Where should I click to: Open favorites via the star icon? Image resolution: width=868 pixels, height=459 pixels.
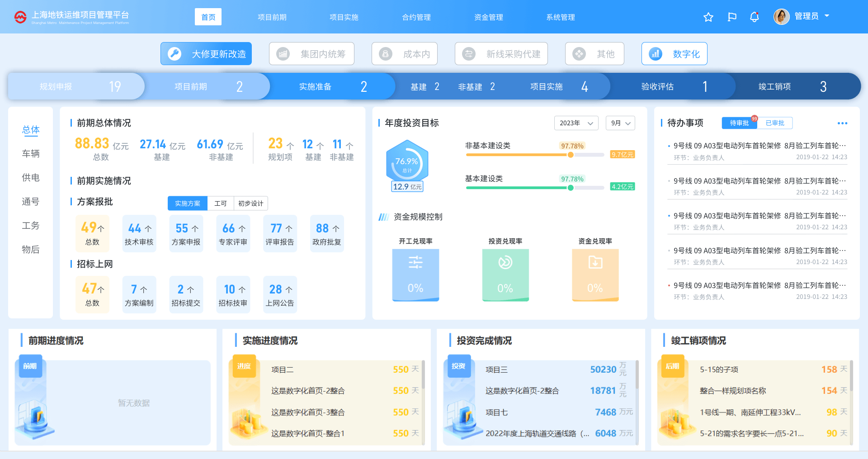coord(708,17)
